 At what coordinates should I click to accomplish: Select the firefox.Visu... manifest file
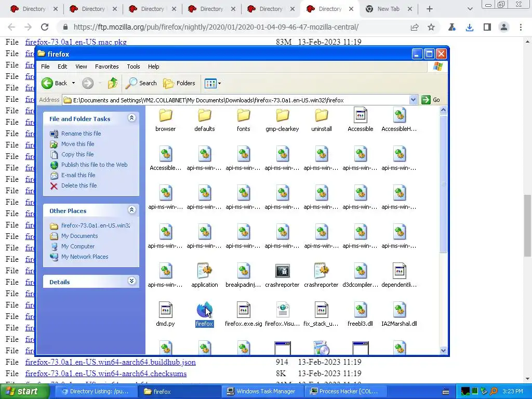point(282,310)
